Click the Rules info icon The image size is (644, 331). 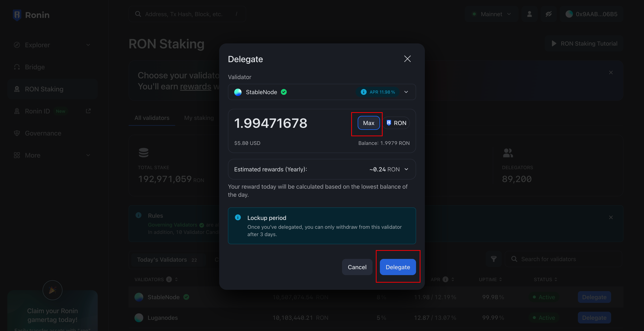tap(138, 215)
